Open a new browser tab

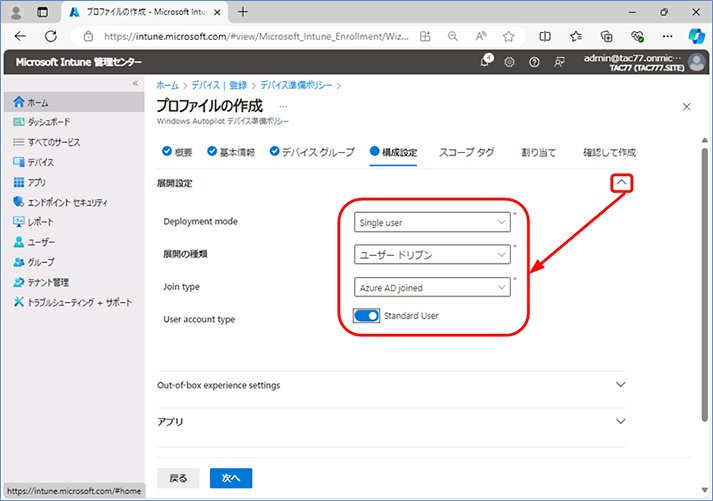pyautogui.click(x=243, y=12)
